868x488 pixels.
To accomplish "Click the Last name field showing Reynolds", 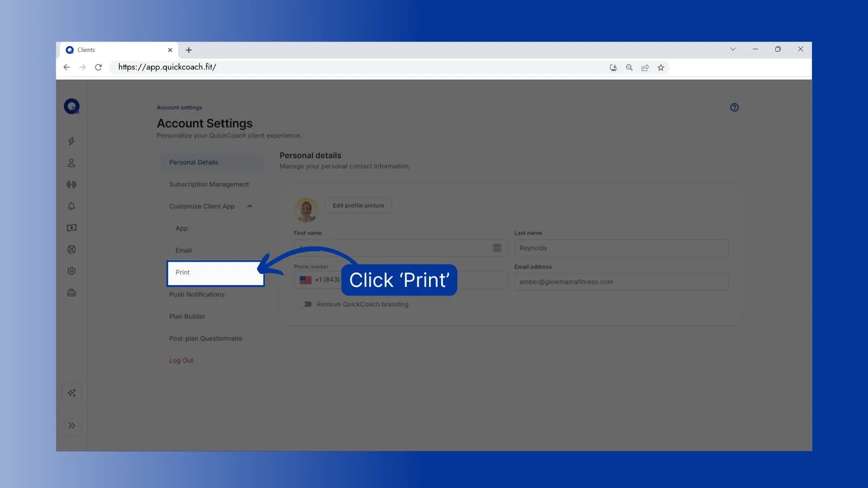I will 621,248.
